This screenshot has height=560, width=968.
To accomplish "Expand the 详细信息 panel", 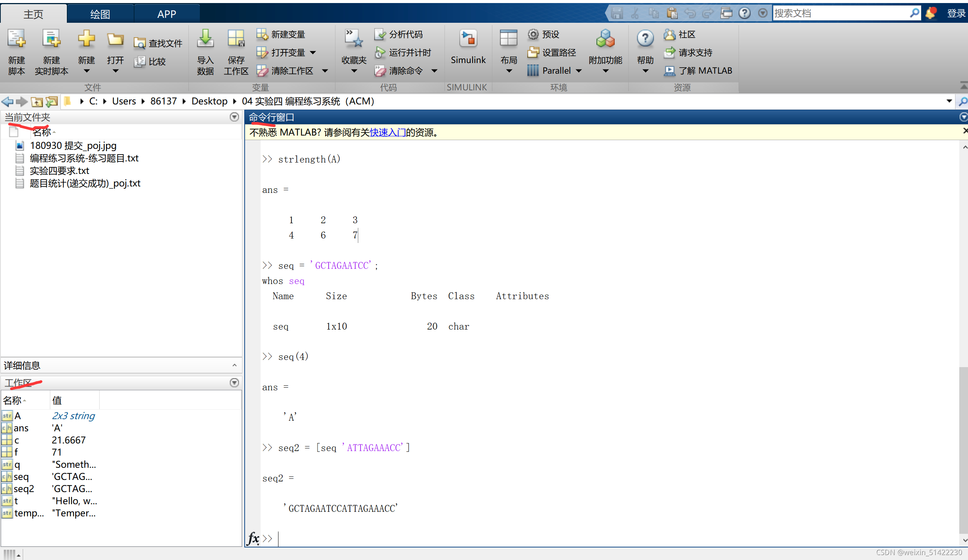I will click(234, 365).
